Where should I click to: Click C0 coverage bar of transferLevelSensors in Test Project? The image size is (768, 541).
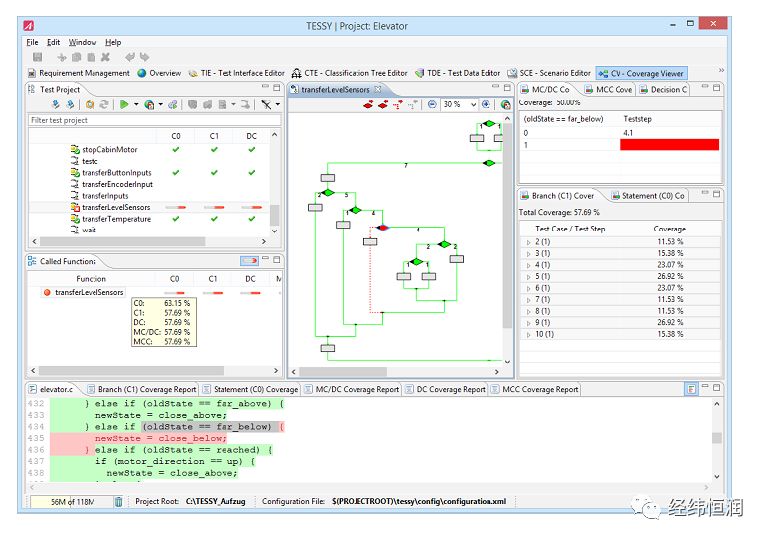click(175, 208)
